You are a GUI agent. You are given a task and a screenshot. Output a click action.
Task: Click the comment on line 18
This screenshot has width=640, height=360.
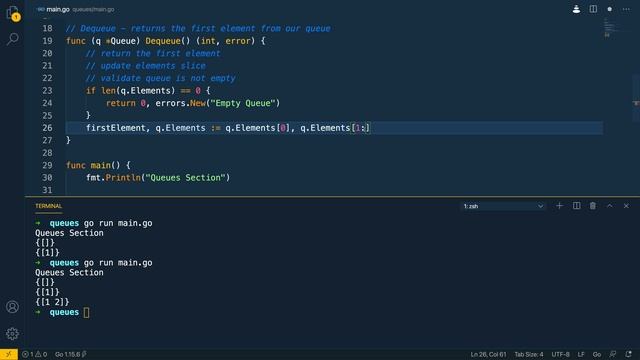[x=198, y=29]
